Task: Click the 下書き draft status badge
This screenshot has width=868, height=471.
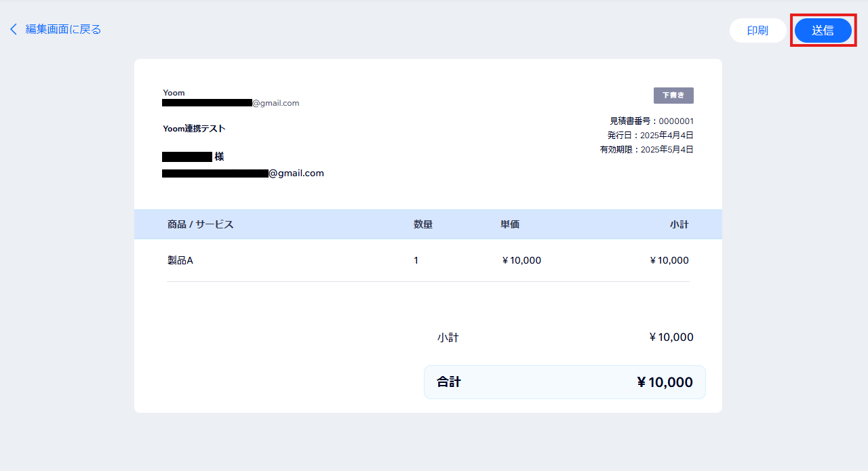Action: (673, 96)
